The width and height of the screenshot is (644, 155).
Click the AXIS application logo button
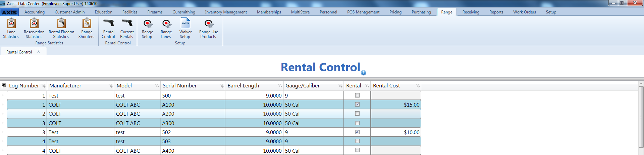[9, 12]
